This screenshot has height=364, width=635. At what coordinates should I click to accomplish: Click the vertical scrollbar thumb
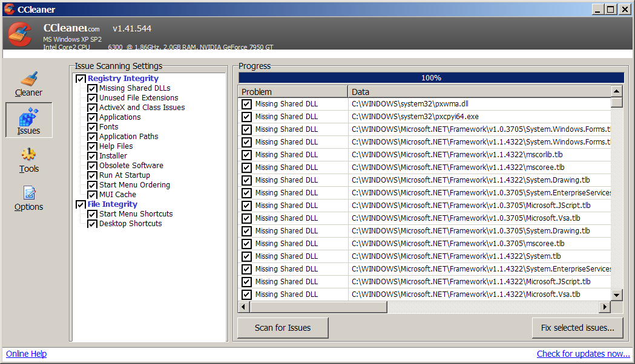[x=616, y=102]
